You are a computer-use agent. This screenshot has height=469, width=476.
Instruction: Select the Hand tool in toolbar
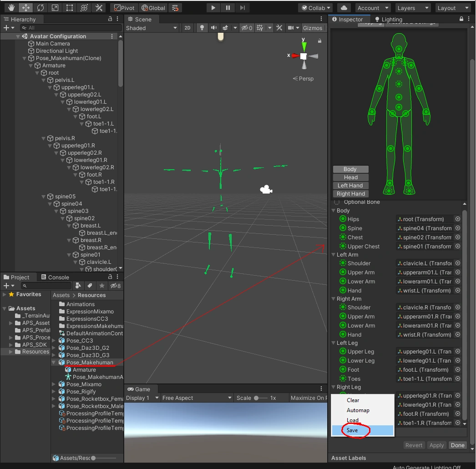[11, 8]
